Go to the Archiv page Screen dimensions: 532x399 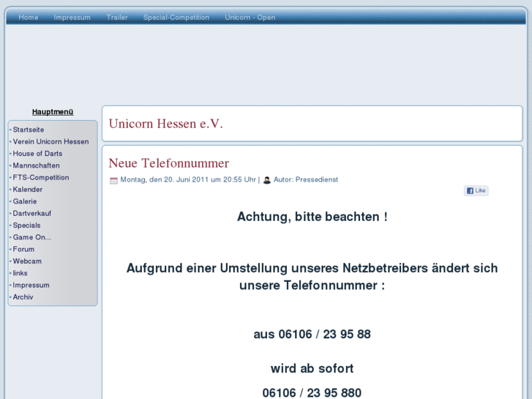click(x=23, y=297)
